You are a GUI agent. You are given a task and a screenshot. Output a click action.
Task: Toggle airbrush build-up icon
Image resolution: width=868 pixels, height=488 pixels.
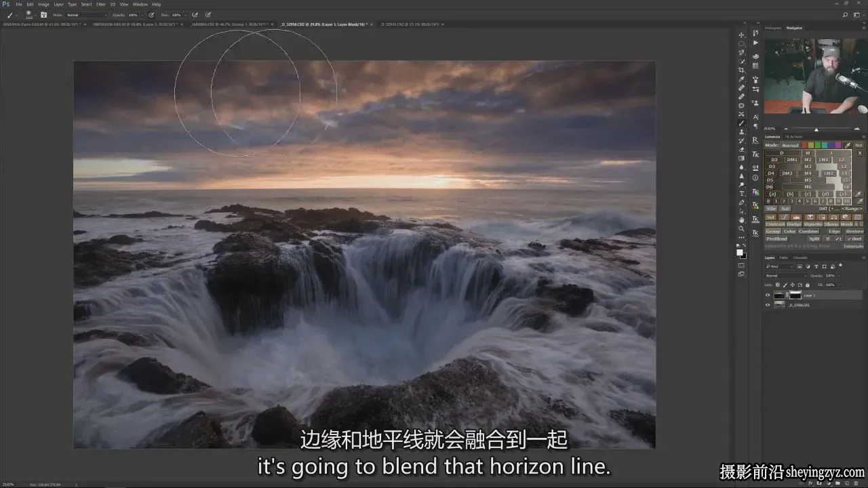click(195, 14)
